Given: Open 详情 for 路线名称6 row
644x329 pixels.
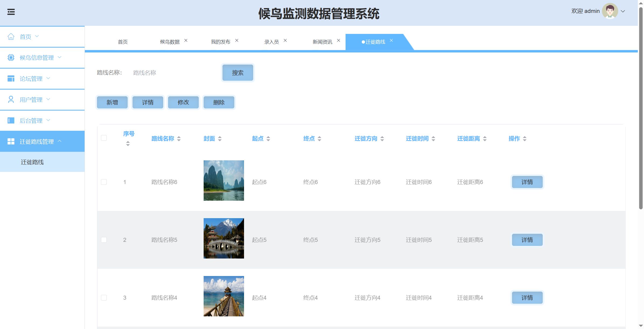Looking at the screenshot, I should point(527,182).
